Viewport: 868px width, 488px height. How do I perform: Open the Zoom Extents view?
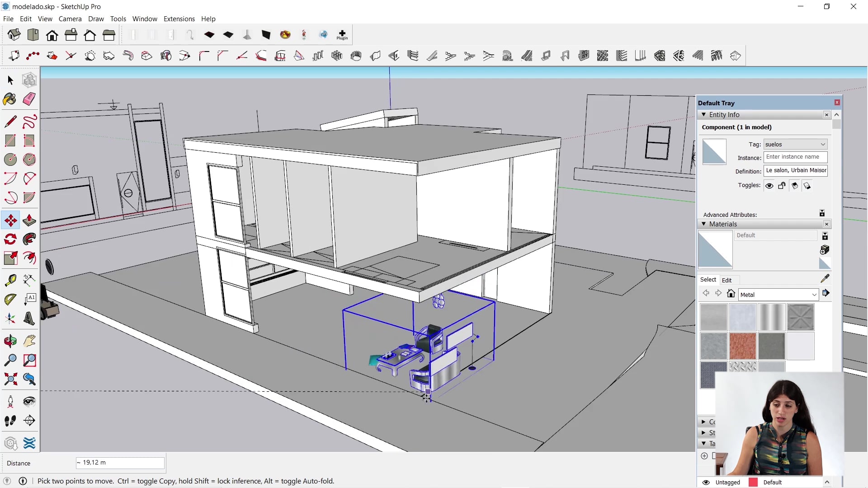pyautogui.click(x=10, y=378)
